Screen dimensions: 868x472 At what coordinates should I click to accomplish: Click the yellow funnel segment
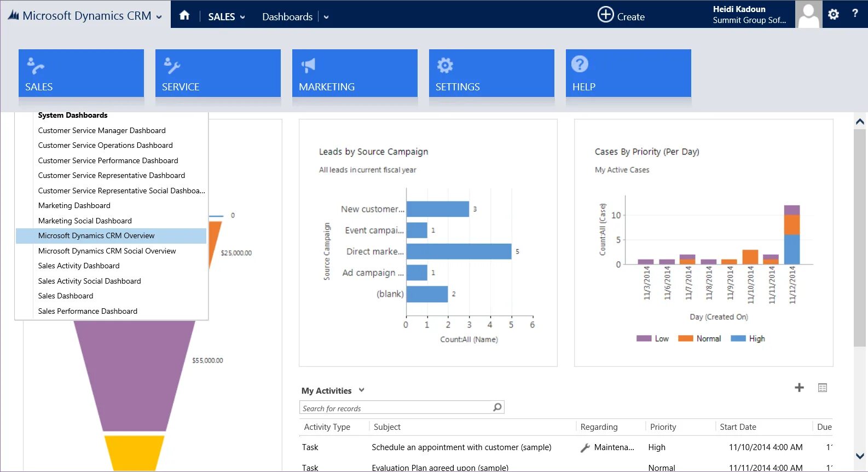pyautogui.click(x=134, y=453)
